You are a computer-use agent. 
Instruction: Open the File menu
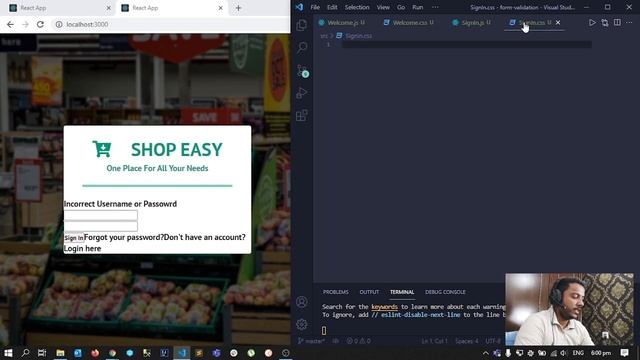click(315, 7)
